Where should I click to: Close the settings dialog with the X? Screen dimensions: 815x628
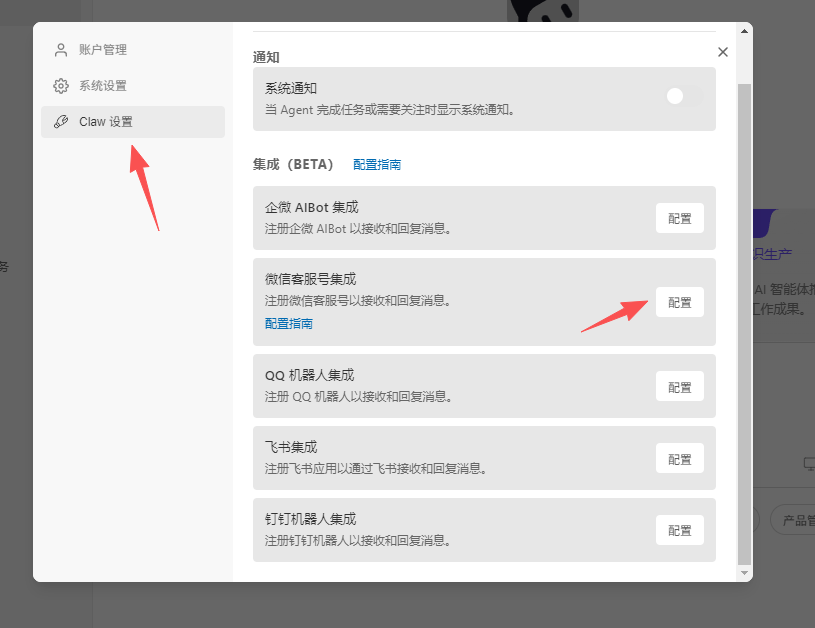pos(723,52)
